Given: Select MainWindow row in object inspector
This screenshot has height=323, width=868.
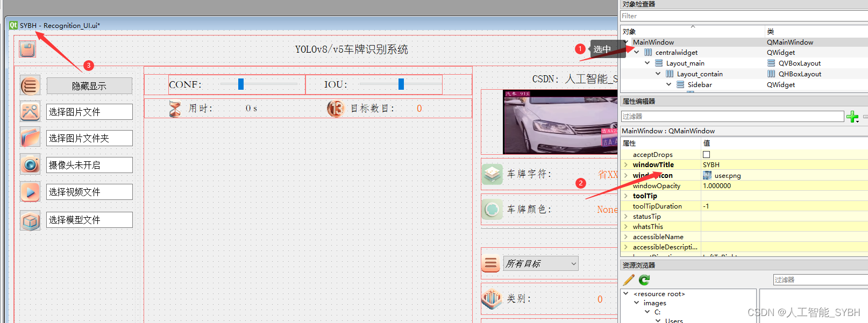Looking at the screenshot, I should 744,42.
